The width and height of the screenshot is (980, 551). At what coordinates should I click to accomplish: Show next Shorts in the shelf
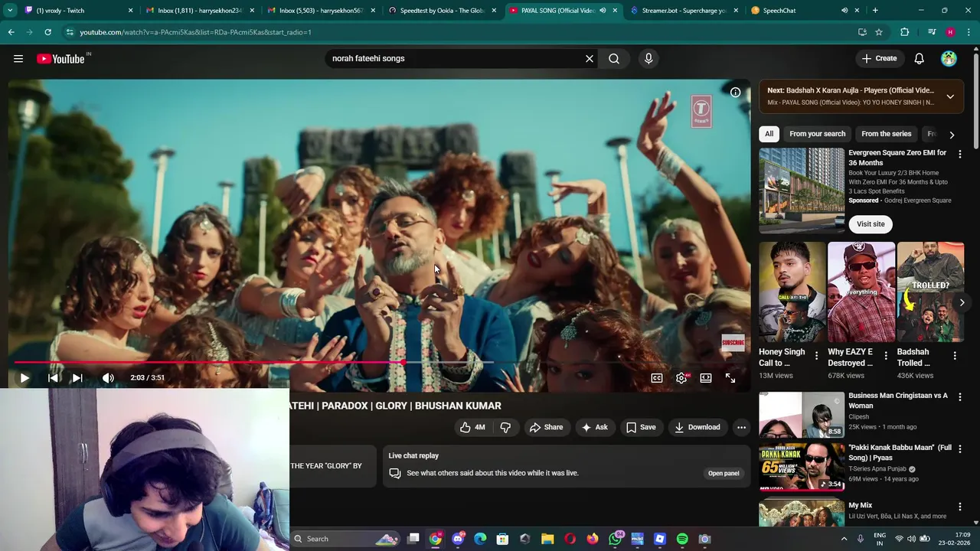[x=962, y=302]
